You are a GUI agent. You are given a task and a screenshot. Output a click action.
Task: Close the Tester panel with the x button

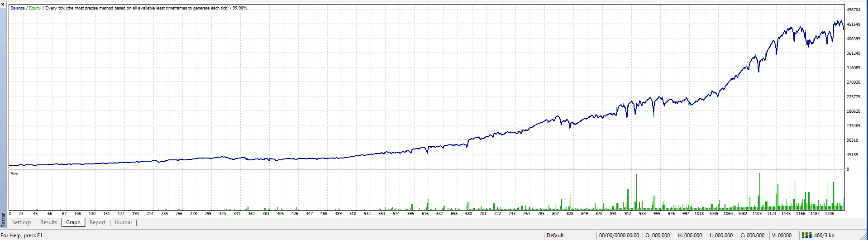(3, 4)
